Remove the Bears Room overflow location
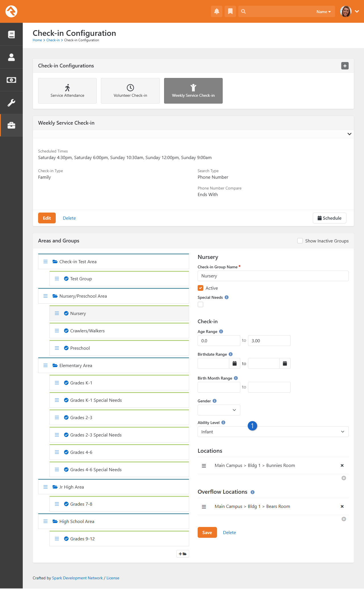 point(342,506)
